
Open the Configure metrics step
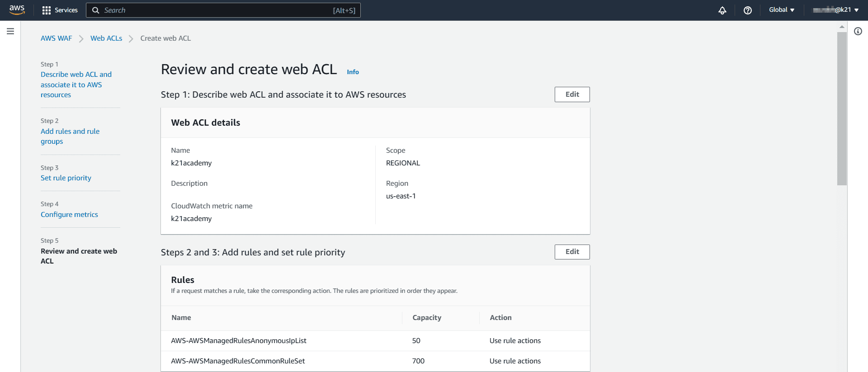(x=69, y=215)
